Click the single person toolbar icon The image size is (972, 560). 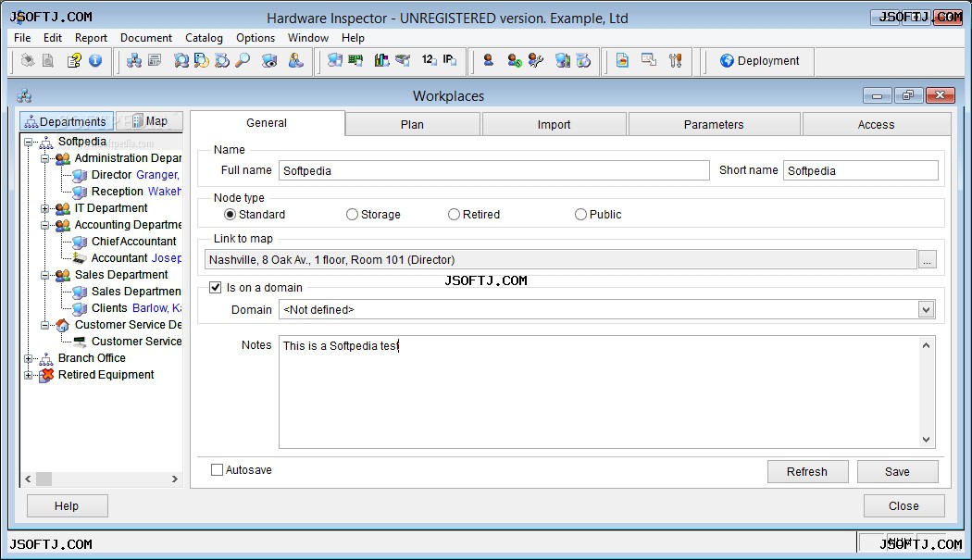489,60
